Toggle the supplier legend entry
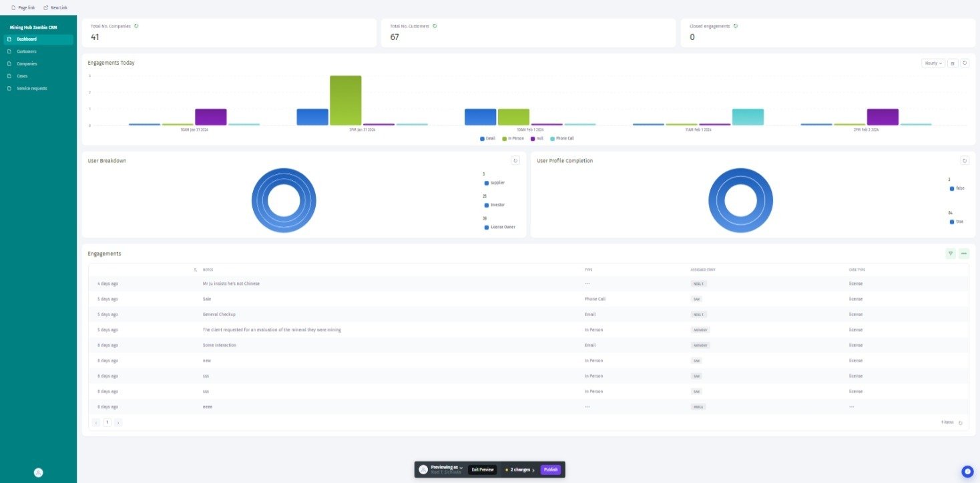Image resolution: width=980 pixels, height=483 pixels. point(495,182)
